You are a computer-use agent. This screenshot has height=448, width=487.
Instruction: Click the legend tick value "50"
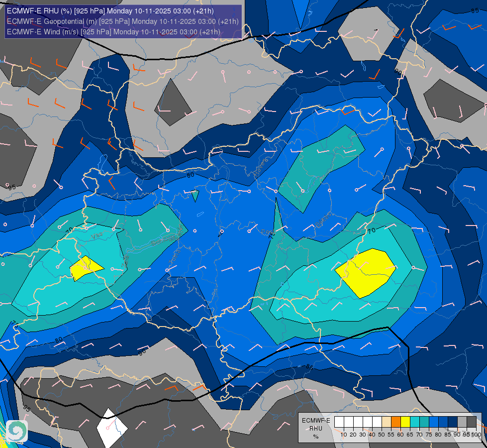382,435
